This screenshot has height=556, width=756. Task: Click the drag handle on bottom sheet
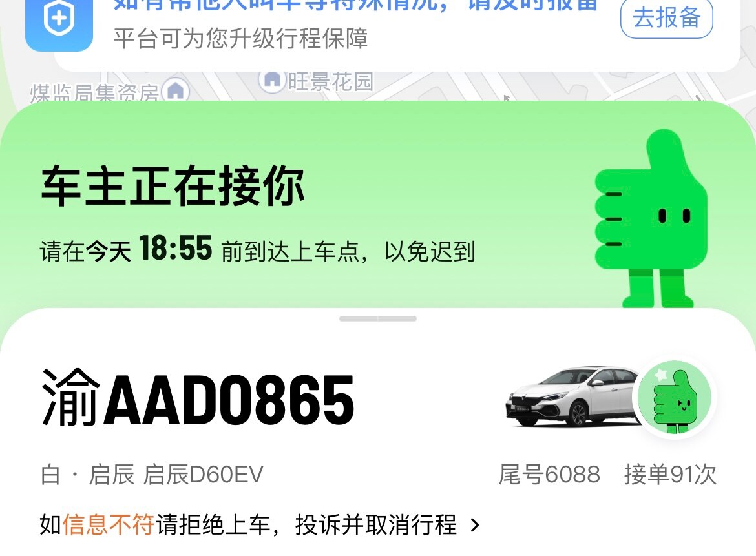377,318
